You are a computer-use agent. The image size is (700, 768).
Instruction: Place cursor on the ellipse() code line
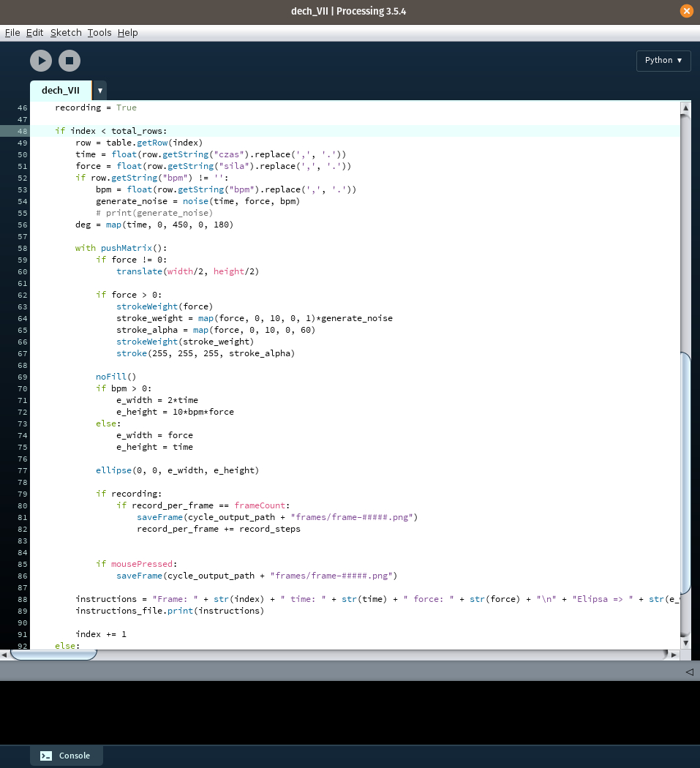click(177, 470)
